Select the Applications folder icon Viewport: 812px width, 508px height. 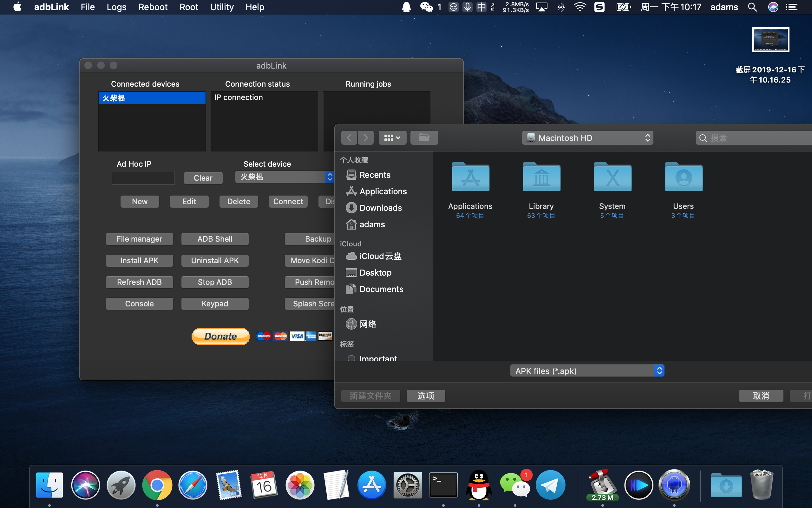pos(470,177)
